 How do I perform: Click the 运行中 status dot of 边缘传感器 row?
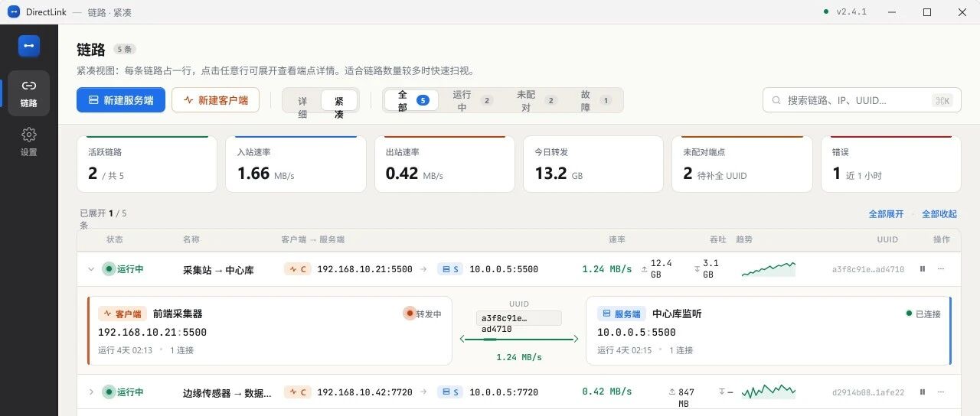pyautogui.click(x=109, y=392)
